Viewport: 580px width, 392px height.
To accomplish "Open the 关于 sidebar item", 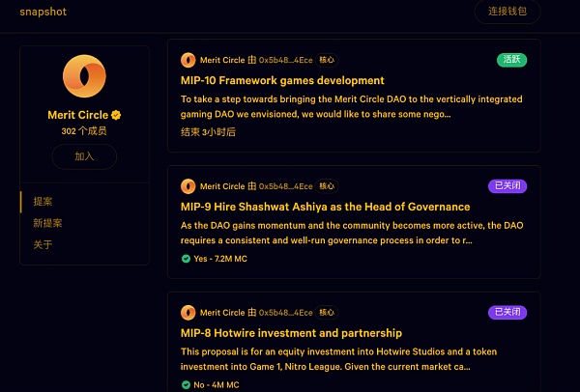I will click(43, 244).
